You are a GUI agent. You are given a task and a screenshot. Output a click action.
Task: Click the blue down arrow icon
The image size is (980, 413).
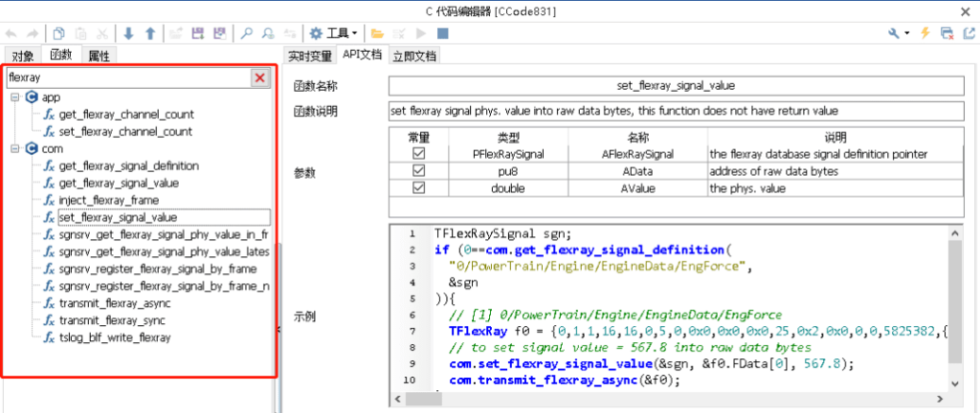(x=128, y=33)
